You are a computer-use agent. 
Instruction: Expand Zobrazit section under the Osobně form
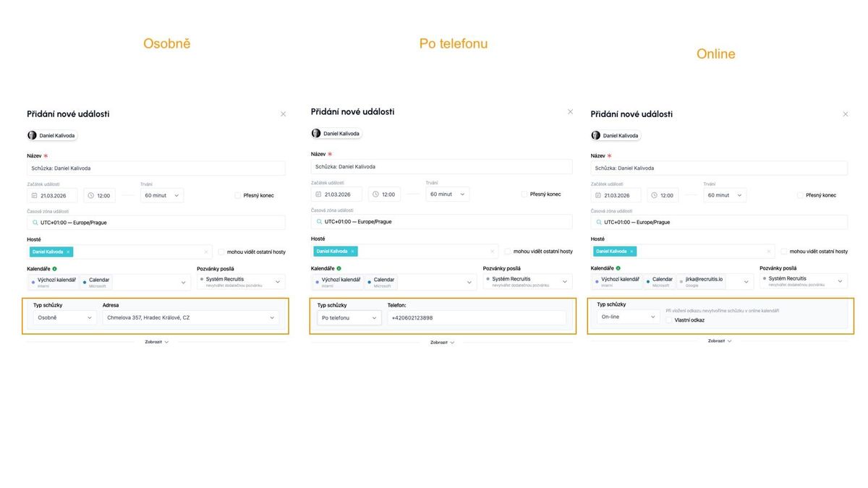tap(156, 342)
